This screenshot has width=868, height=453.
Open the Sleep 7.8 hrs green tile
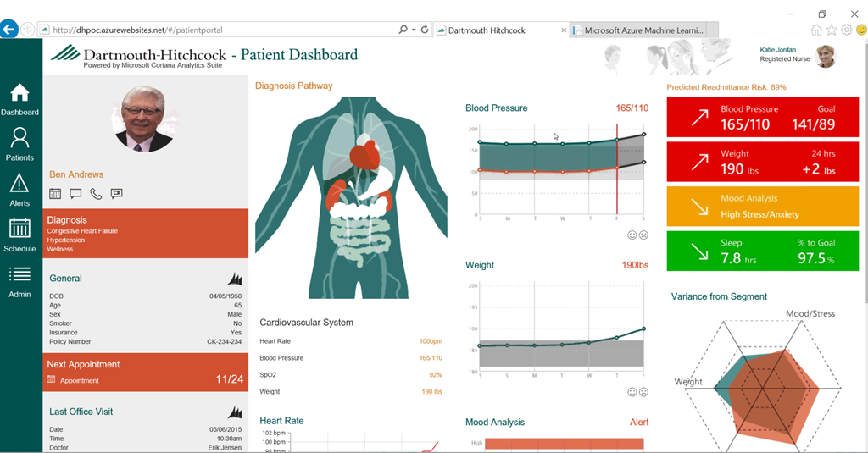pyautogui.click(x=763, y=251)
